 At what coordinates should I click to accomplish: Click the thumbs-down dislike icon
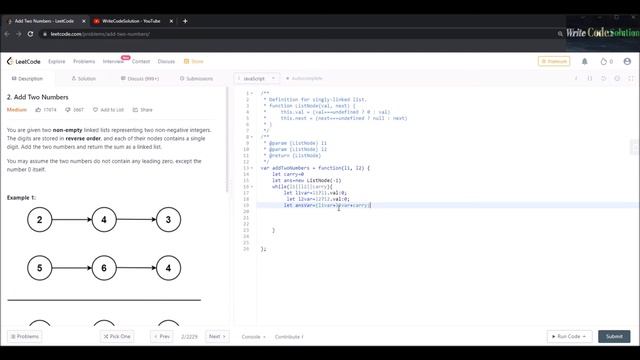68,109
